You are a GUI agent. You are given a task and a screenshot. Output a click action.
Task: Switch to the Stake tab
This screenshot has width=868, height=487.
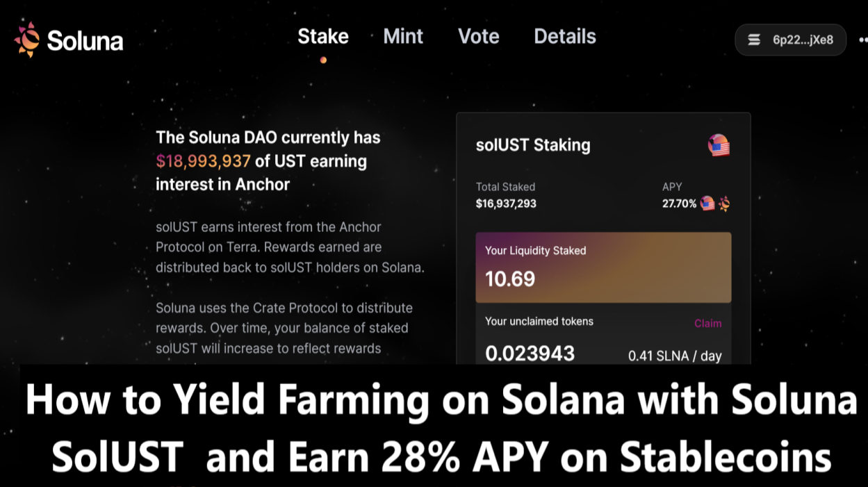(x=323, y=36)
